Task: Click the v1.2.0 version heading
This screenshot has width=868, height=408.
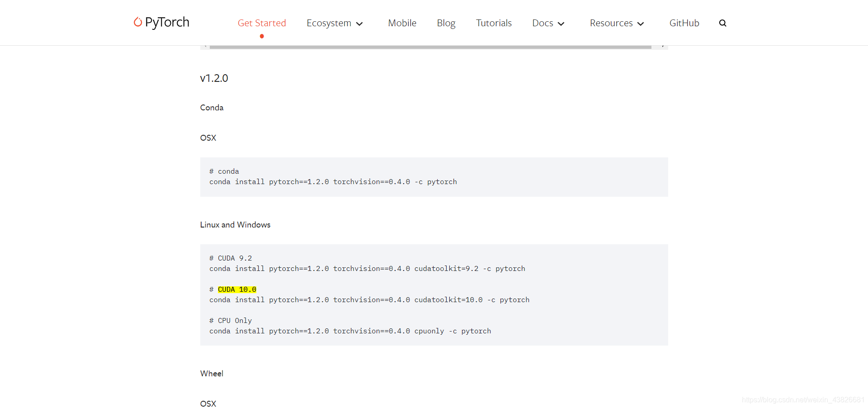Action: coord(214,78)
